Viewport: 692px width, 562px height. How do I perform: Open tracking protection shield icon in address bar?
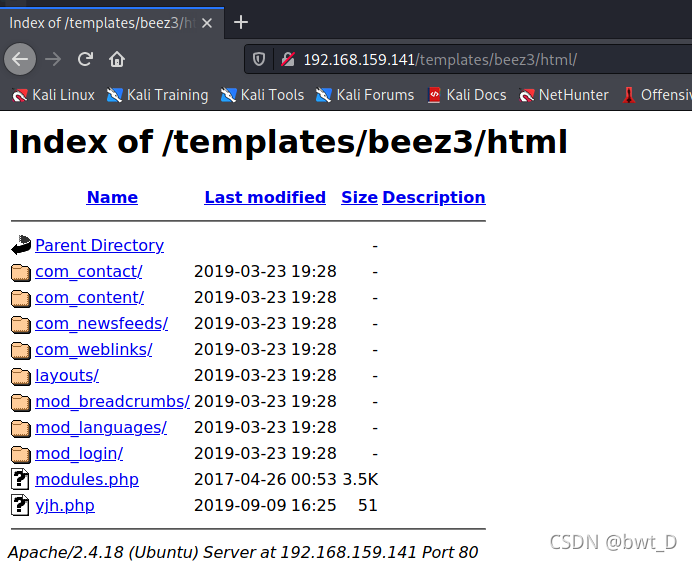click(x=259, y=59)
